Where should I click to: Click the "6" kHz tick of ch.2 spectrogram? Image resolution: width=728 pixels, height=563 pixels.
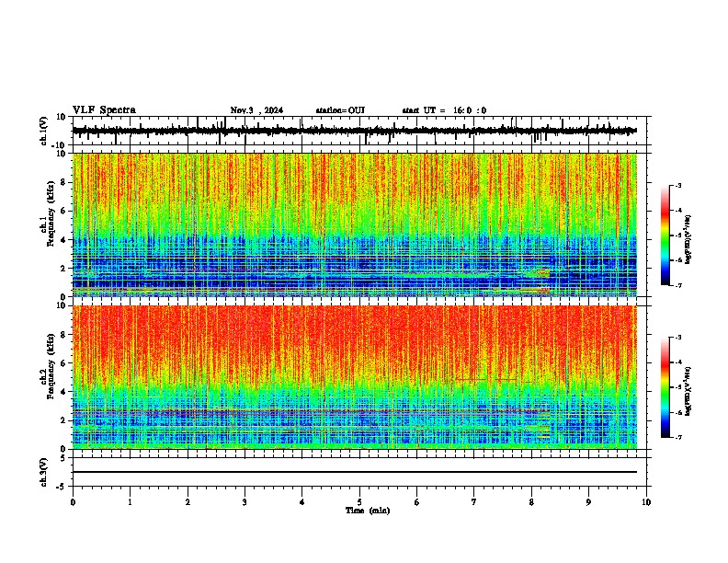pos(63,363)
